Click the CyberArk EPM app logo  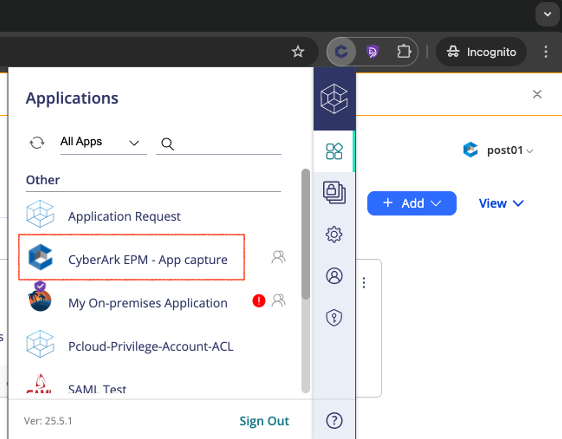click(41, 257)
